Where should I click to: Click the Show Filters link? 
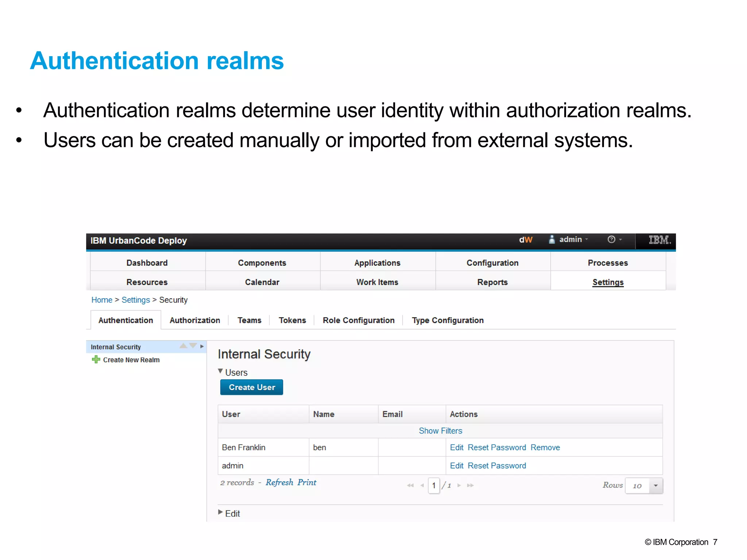[x=441, y=431]
